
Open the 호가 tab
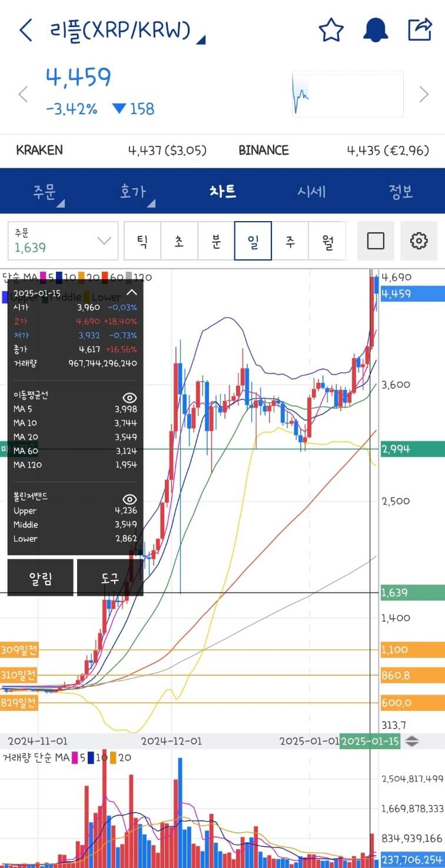tap(134, 192)
